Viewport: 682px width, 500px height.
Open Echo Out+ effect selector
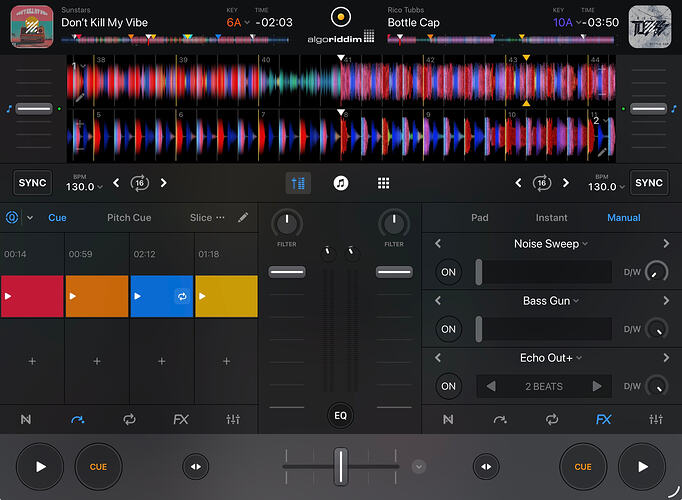551,357
